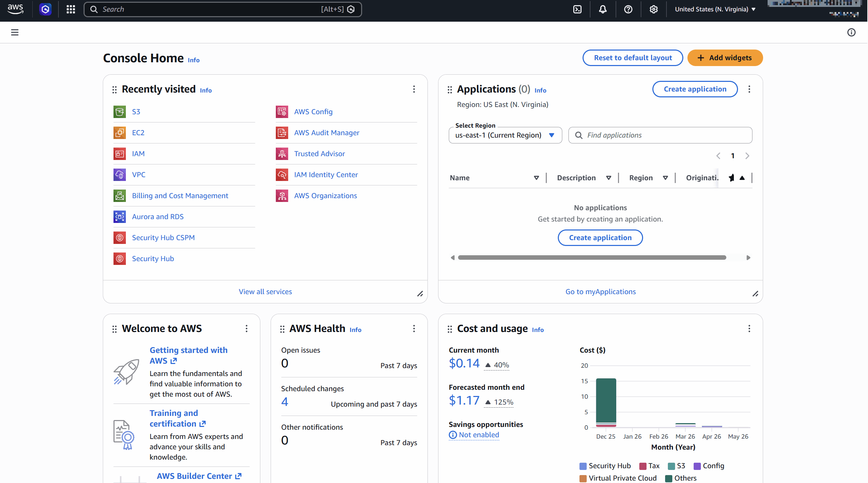Go to previous applications page
The width and height of the screenshot is (868, 483).
[718, 156]
